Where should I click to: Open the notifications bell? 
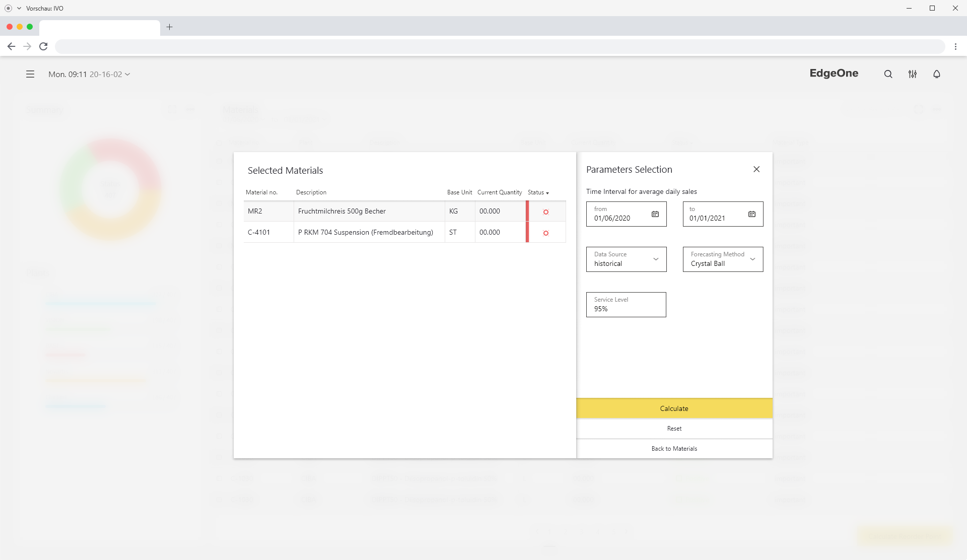(x=936, y=74)
